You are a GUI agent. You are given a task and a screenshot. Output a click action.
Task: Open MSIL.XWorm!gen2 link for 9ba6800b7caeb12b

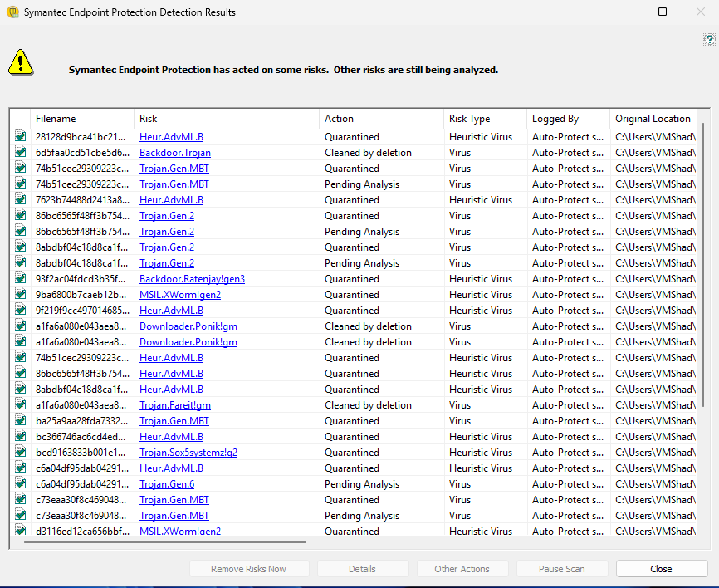point(180,295)
